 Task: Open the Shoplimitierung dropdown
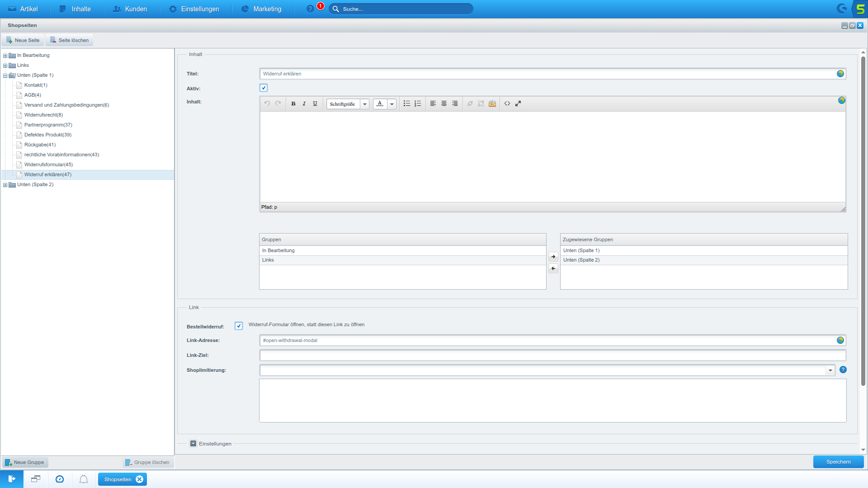click(x=830, y=371)
